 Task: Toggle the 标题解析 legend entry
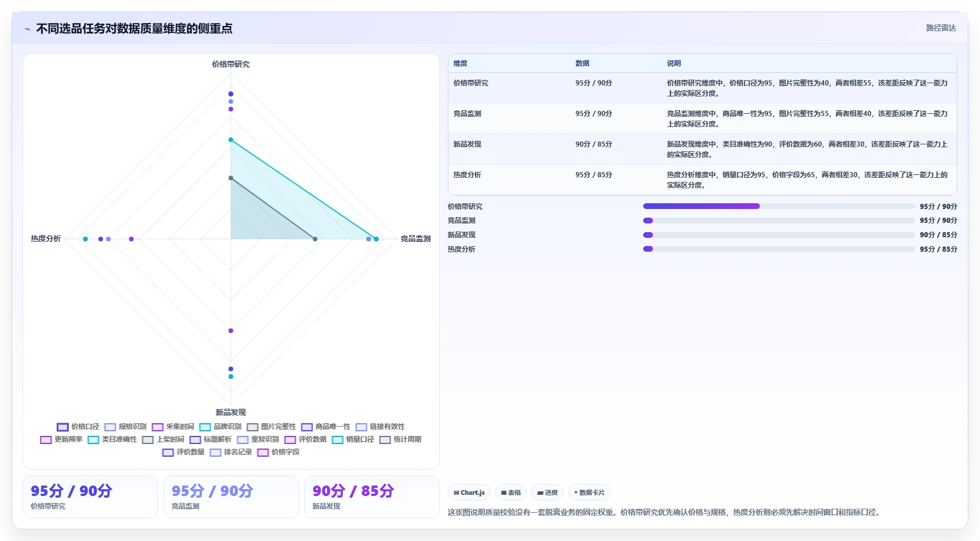click(210, 439)
